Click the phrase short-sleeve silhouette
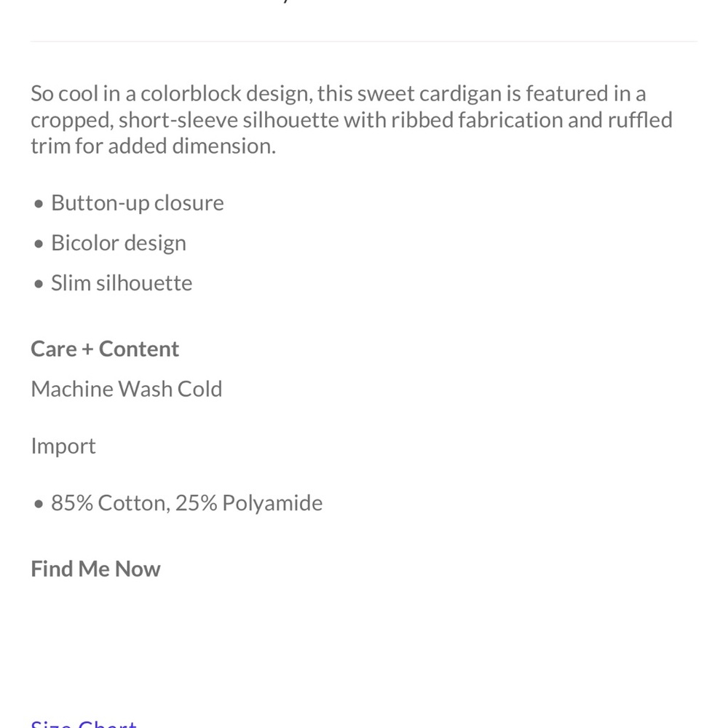728x728 pixels. (229, 121)
